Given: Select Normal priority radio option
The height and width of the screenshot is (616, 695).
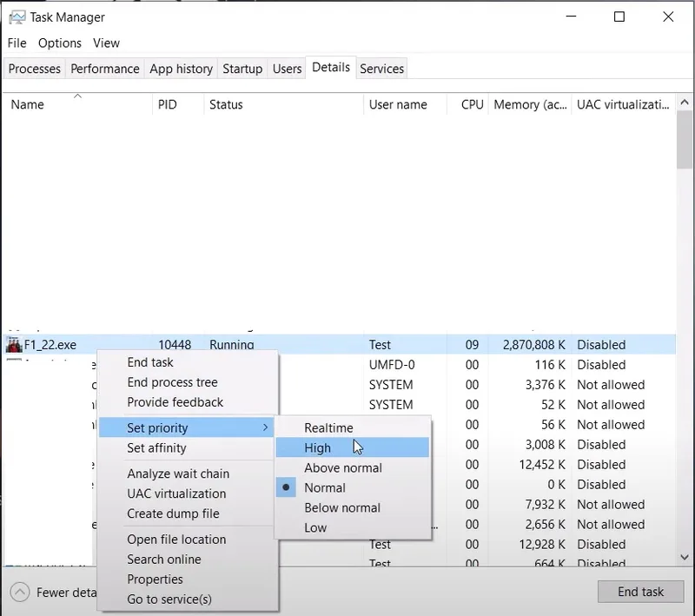Looking at the screenshot, I should click(x=353, y=487).
